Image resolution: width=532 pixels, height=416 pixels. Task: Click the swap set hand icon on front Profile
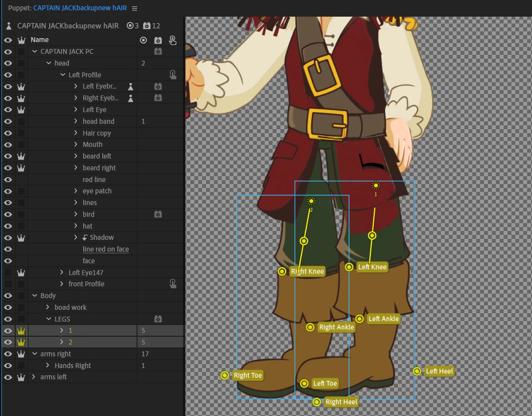pos(173,284)
